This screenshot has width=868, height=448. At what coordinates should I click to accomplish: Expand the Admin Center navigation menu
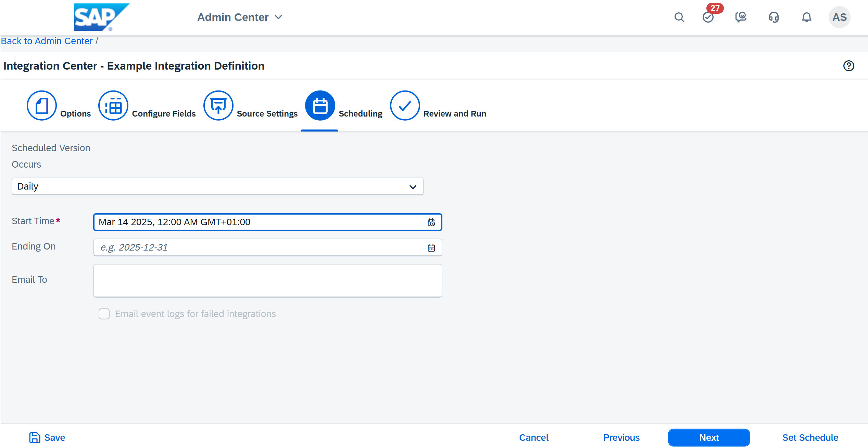240,17
